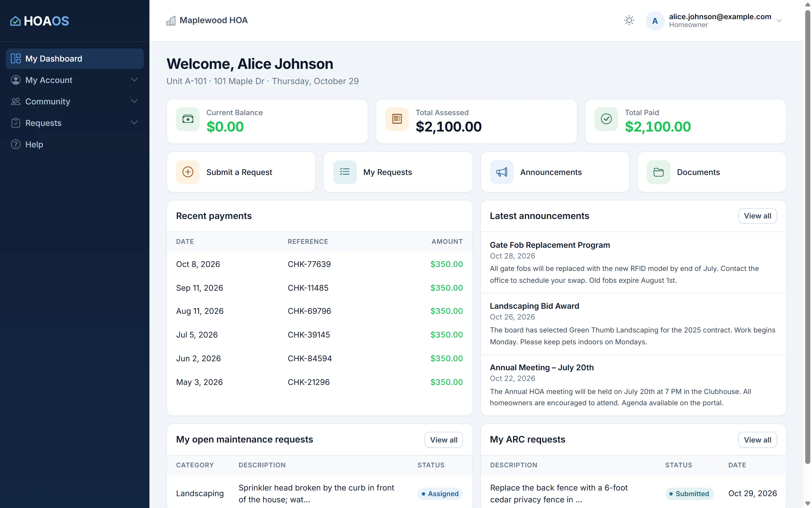The height and width of the screenshot is (508, 812).
Task: Click the Documents folder icon
Action: point(658,172)
